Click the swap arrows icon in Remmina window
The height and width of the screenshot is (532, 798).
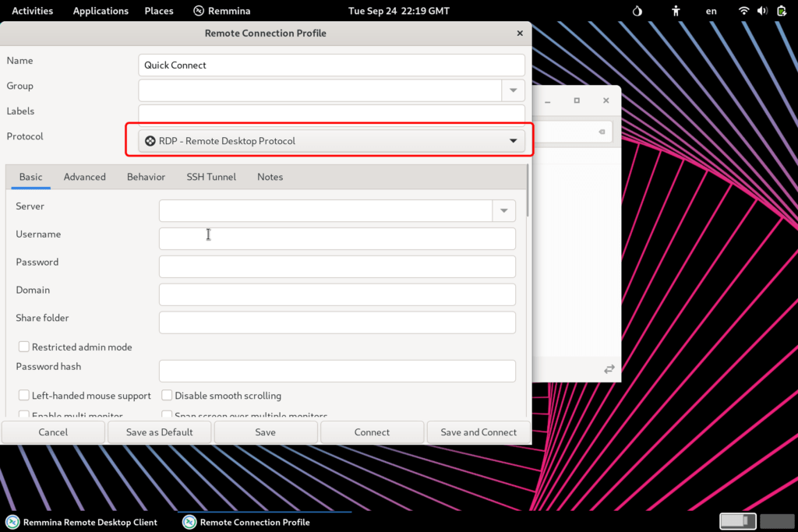(x=609, y=368)
